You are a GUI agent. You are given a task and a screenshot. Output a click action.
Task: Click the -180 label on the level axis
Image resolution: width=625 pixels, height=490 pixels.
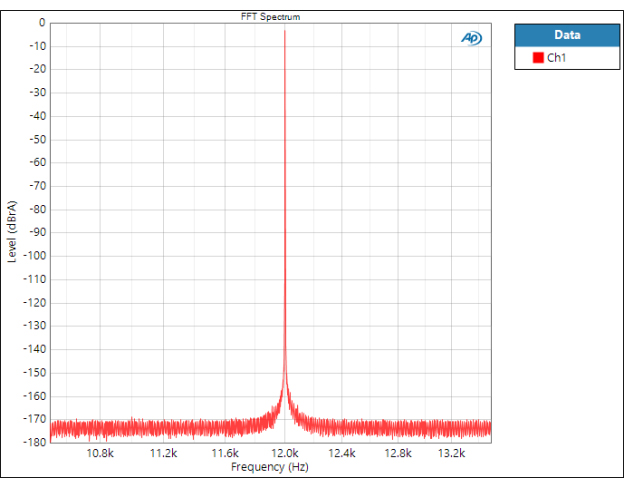point(35,442)
